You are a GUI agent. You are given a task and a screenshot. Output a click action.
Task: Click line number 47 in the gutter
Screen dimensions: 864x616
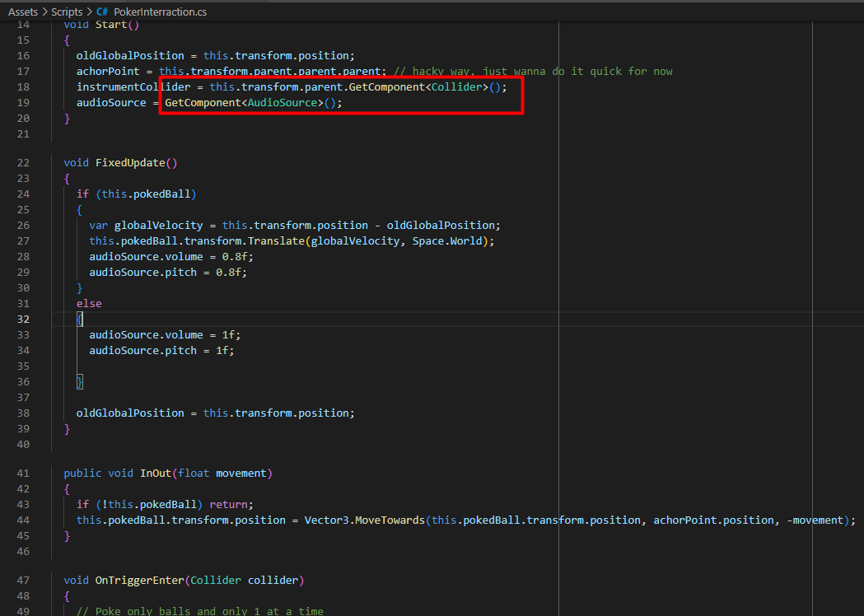click(x=23, y=581)
